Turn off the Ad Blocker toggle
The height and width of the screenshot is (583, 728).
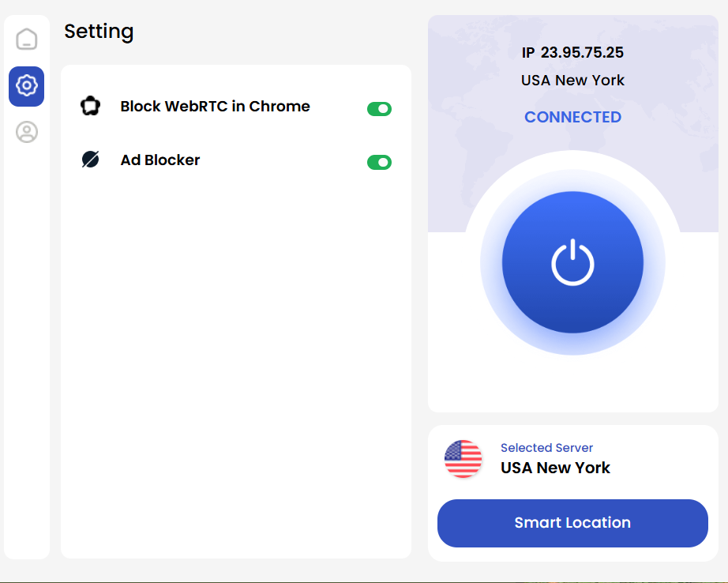(379, 162)
